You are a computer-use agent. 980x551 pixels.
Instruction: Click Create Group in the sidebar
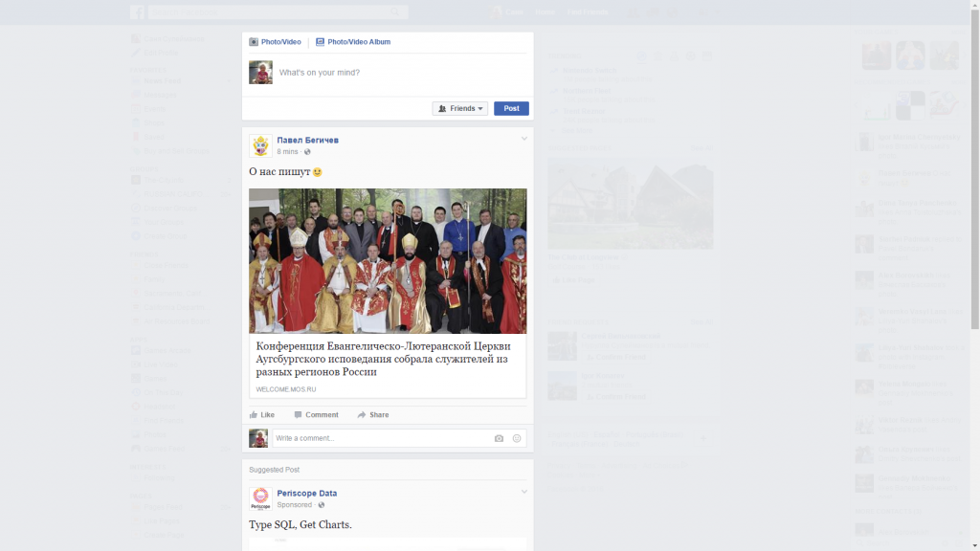coord(165,236)
